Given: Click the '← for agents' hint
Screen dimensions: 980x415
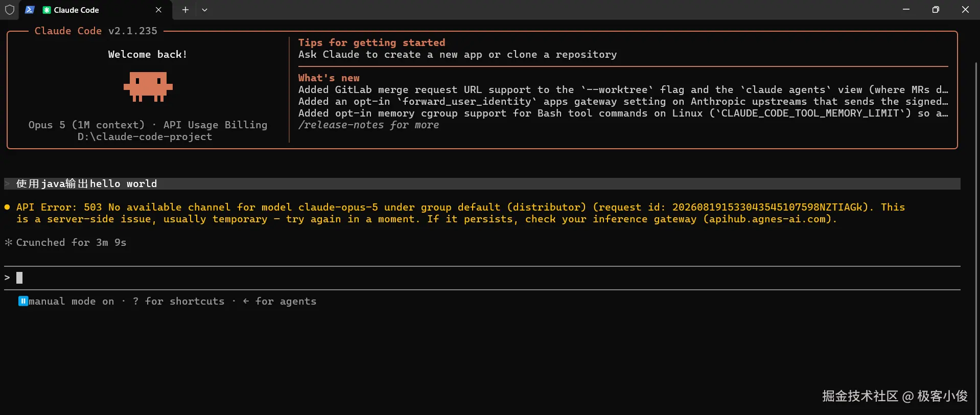Looking at the screenshot, I should (279, 301).
